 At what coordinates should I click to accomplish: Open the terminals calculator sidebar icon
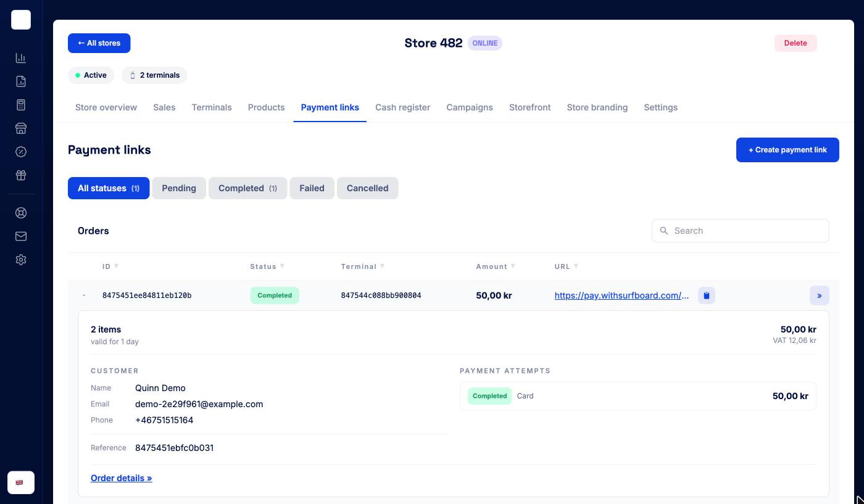click(21, 105)
